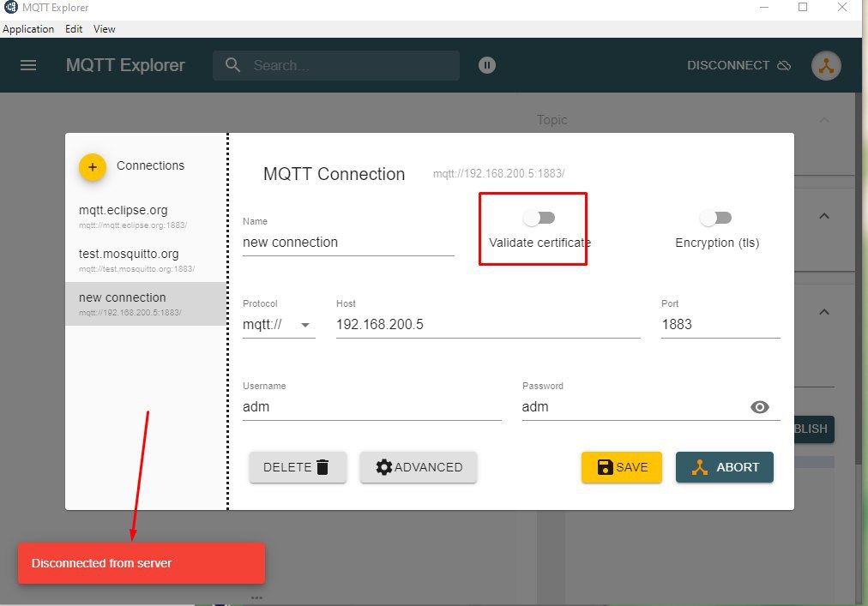Click the DISCONNECT button

coord(738,65)
